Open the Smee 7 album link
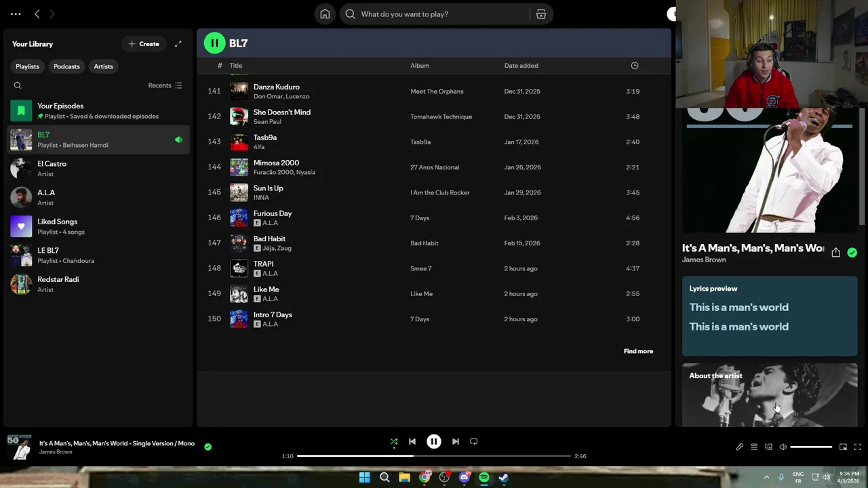 coord(421,268)
